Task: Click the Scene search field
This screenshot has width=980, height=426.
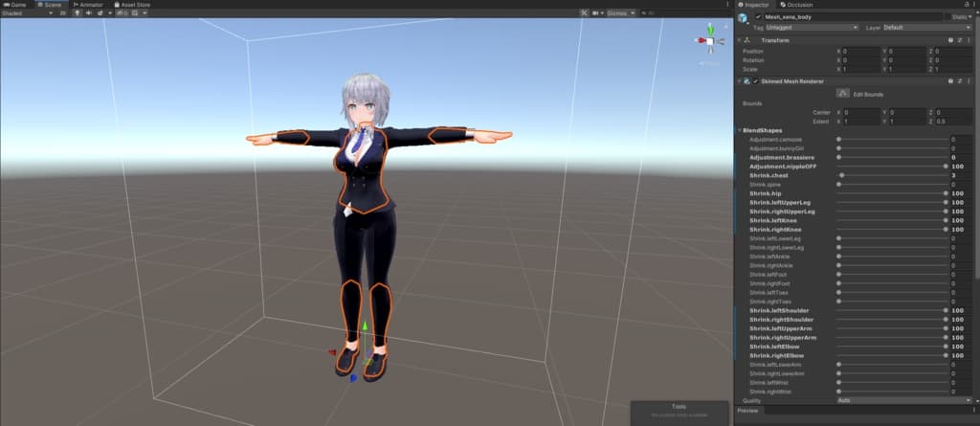Action: (684, 12)
